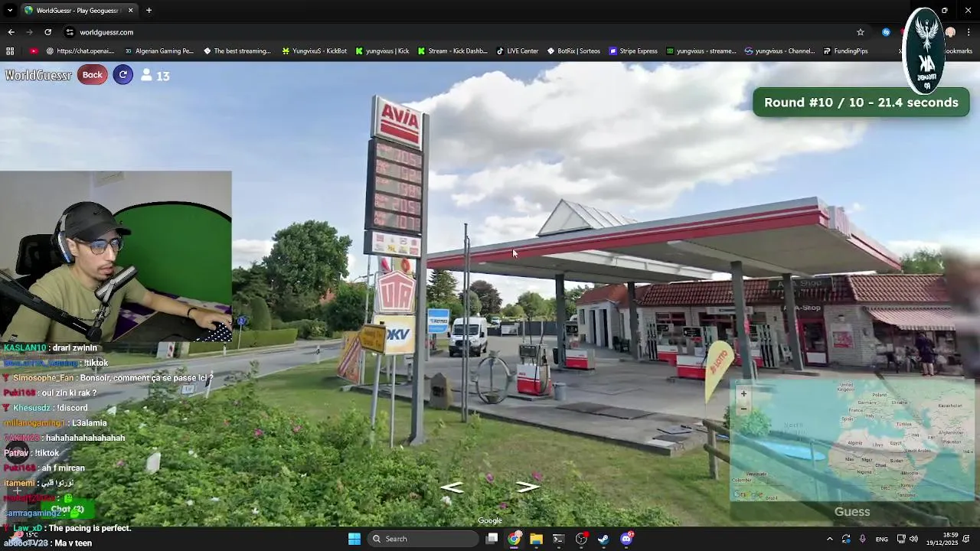Open a new browser tab
The height and width of the screenshot is (551, 980).
point(149,11)
